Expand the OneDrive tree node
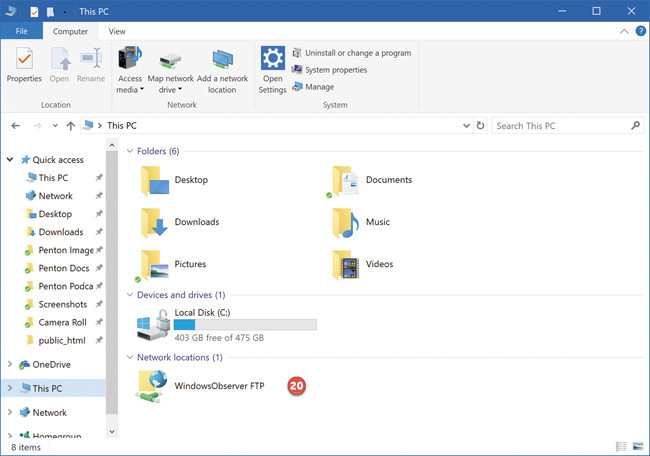This screenshot has width=650, height=456. (x=11, y=365)
